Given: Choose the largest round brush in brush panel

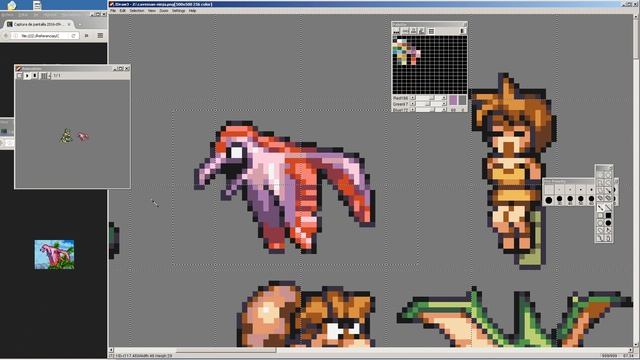Looking at the screenshot, I should point(549,200).
